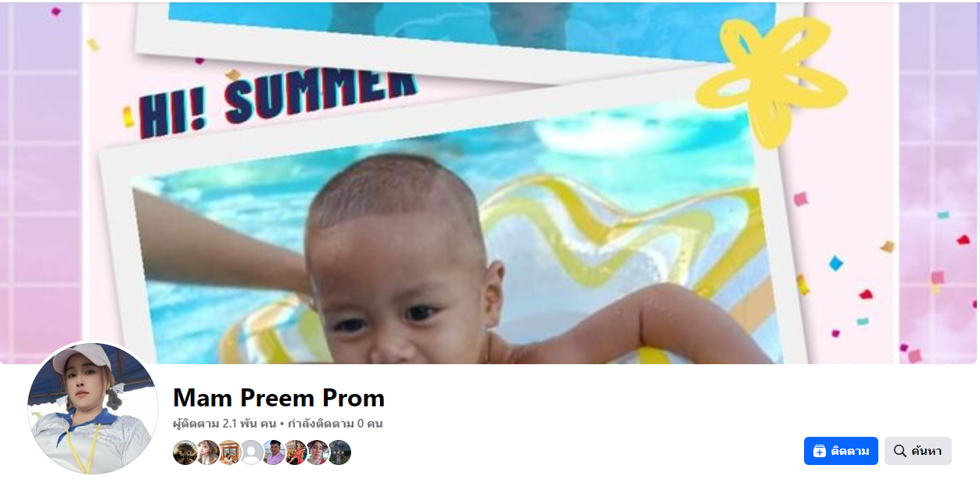Screen dimensions: 980x490
Task: Open the circular profile picture
Action: click(x=93, y=408)
